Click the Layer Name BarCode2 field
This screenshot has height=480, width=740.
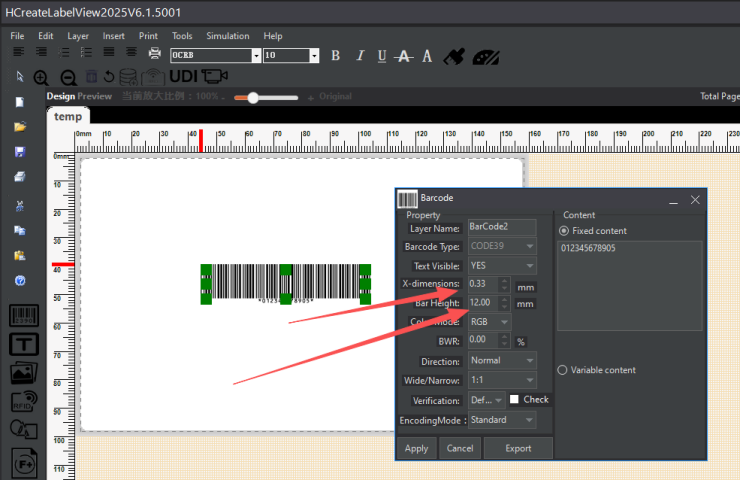(x=502, y=227)
